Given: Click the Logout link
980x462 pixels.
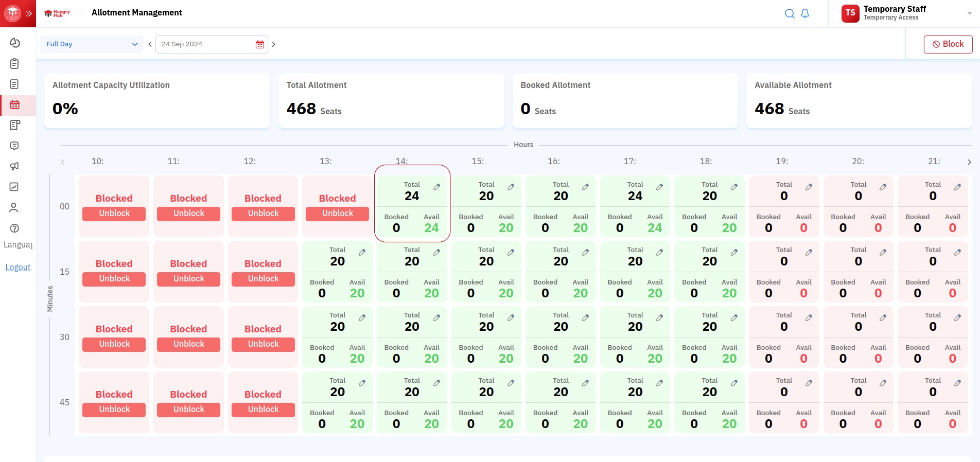Looking at the screenshot, I should coord(18,267).
